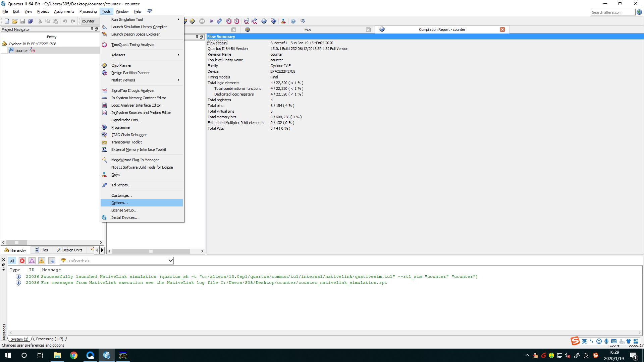Select counter entity in Project Navigator
Viewport: 644px width, 362px height.
pyautogui.click(x=21, y=51)
